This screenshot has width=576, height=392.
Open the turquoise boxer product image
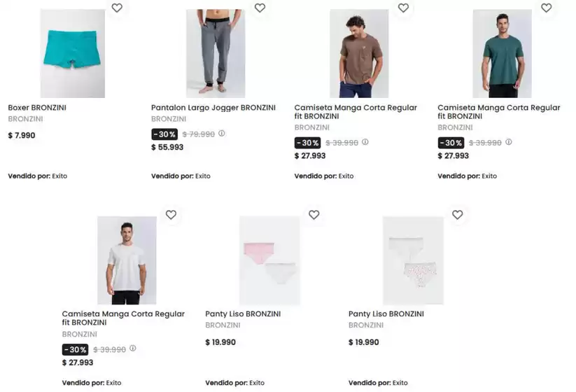coord(73,54)
